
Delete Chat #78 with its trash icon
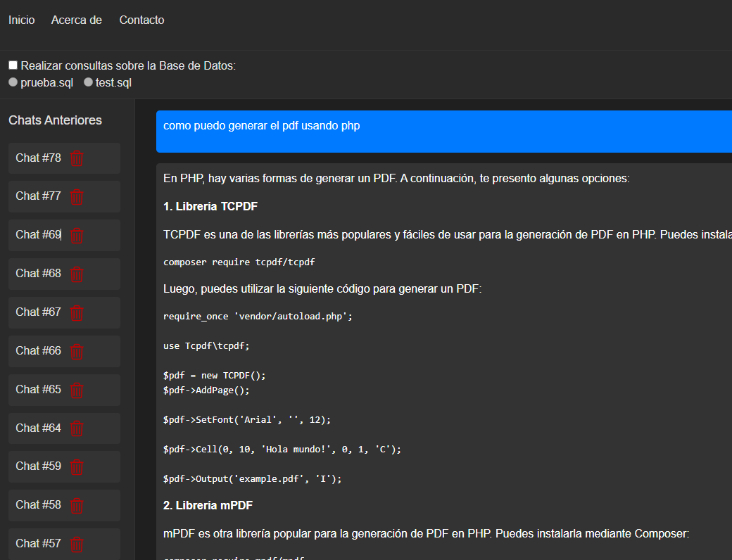coord(77,159)
